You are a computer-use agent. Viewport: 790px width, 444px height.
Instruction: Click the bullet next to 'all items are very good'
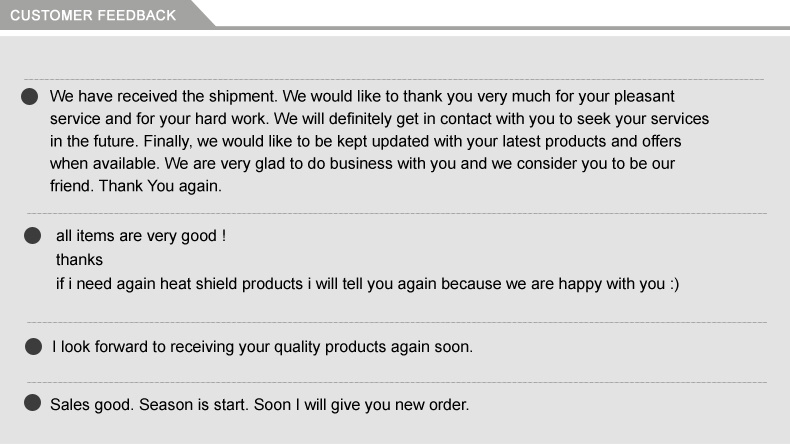(x=32, y=235)
